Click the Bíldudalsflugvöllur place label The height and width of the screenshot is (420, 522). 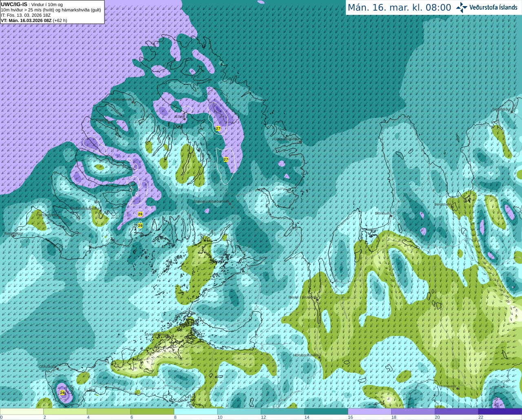click(x=84, y=208)
